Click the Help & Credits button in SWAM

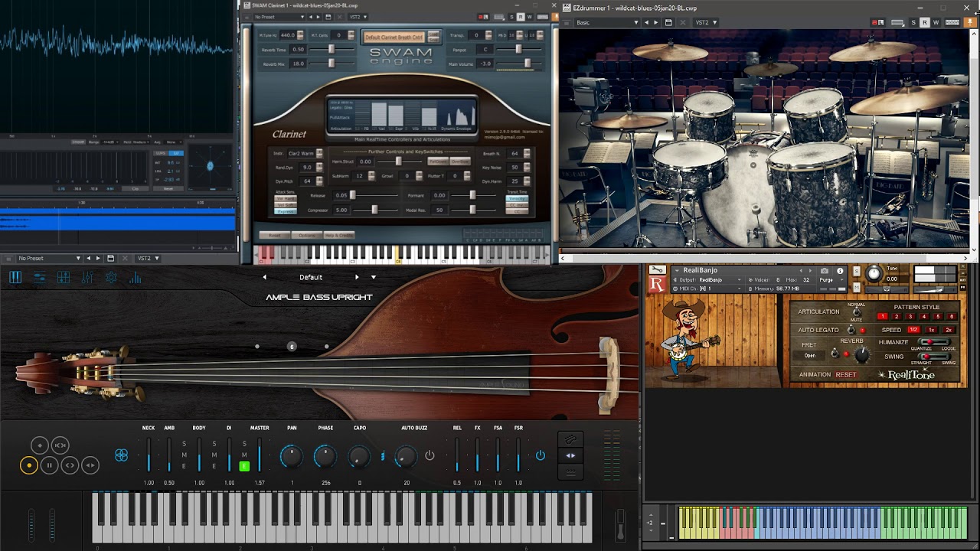pyautogui.click(x=338, y=236)
